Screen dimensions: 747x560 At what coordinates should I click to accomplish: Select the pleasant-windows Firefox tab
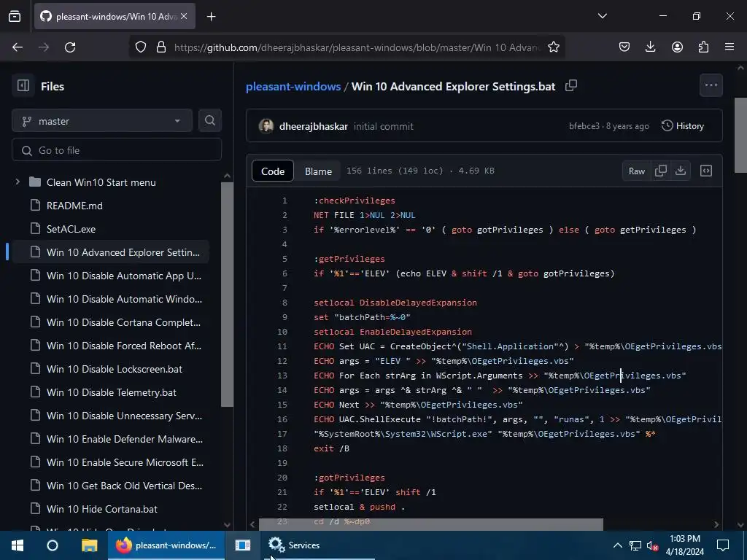115,16
